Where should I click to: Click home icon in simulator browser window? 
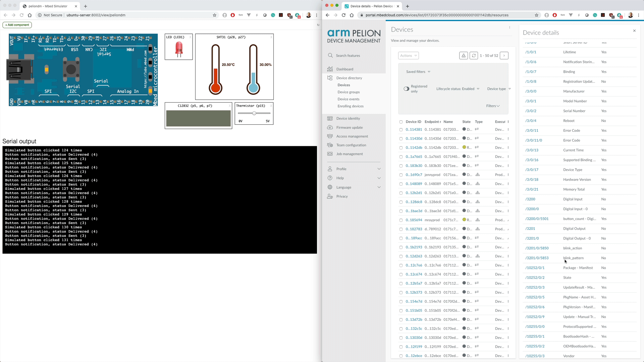click(x=30, y=15)
